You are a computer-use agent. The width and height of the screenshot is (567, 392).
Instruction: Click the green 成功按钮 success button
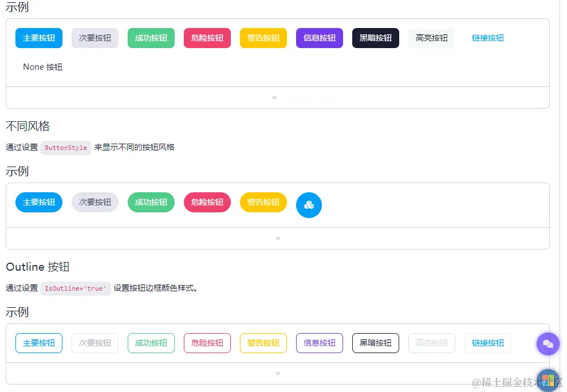coord(151,37)
